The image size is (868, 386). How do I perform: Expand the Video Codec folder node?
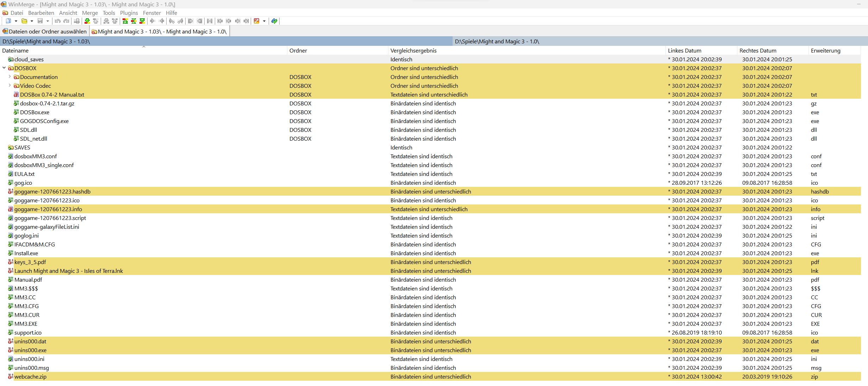tap(10, 85)
